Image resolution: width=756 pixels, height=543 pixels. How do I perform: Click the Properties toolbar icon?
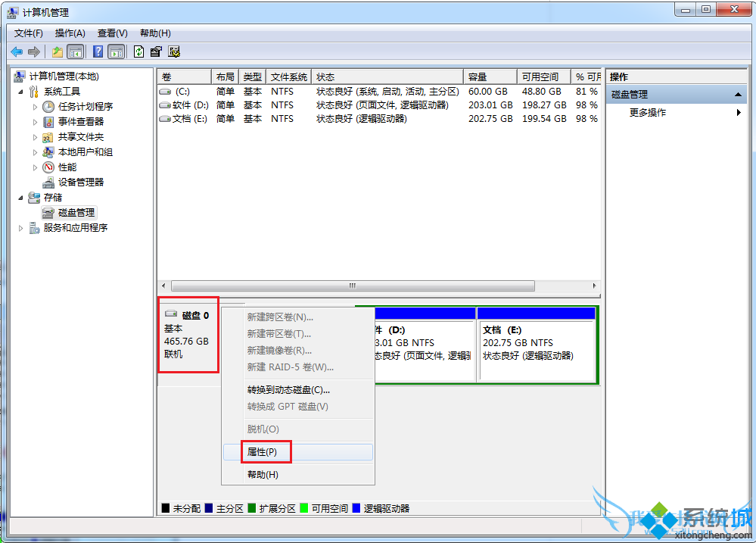click(x=156, y=51)
